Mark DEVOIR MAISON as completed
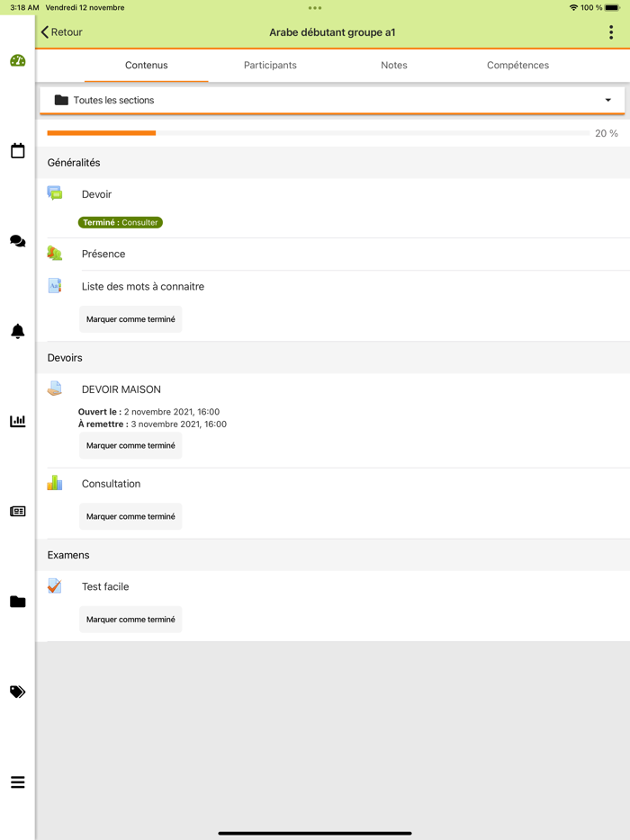Image resolution: width=630 pixels, height=840 pixels. point(130,445)
